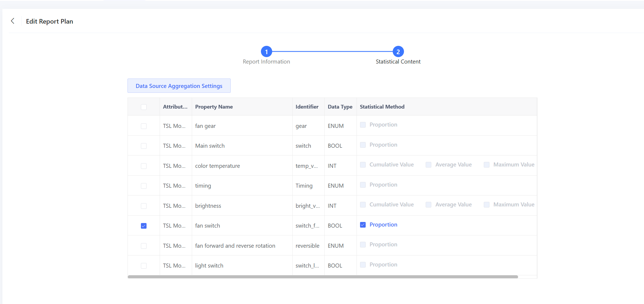Click the horizontal table scrollbar
Image resolution: width=644 pixels, height=304 pixels.
[x=323, y=277]
